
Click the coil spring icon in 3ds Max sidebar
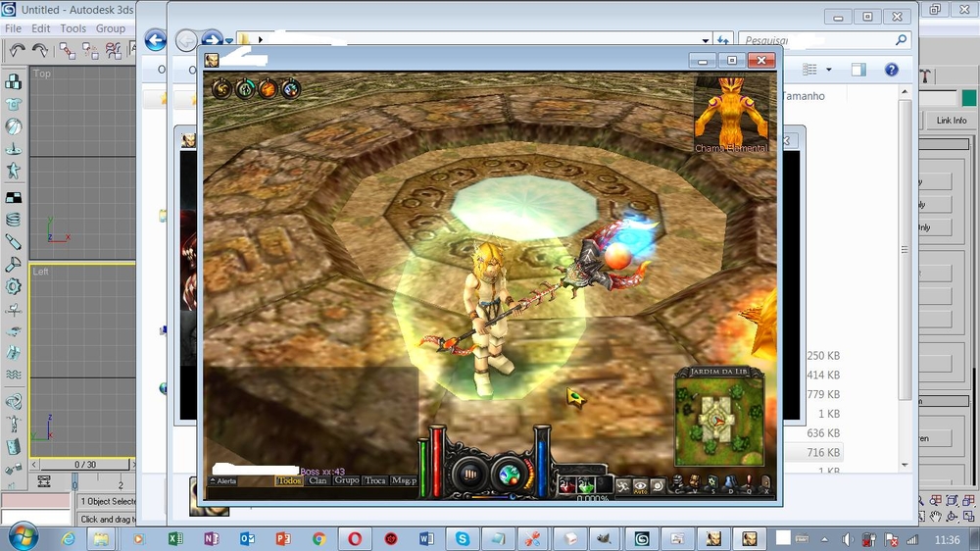[13, 220]
